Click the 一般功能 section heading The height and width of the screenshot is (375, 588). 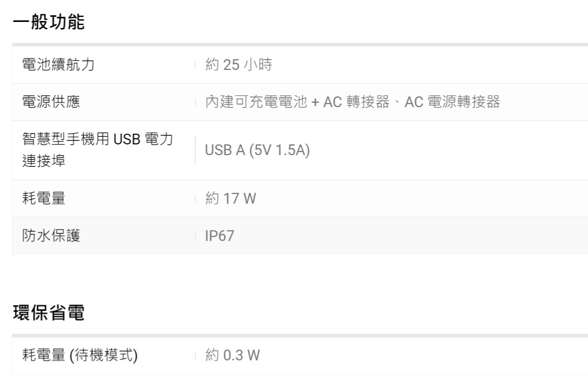[48, 22]
